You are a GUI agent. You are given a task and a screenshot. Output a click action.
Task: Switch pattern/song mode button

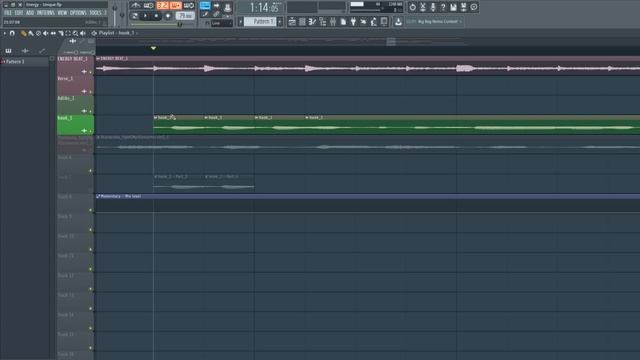[135, 16]
